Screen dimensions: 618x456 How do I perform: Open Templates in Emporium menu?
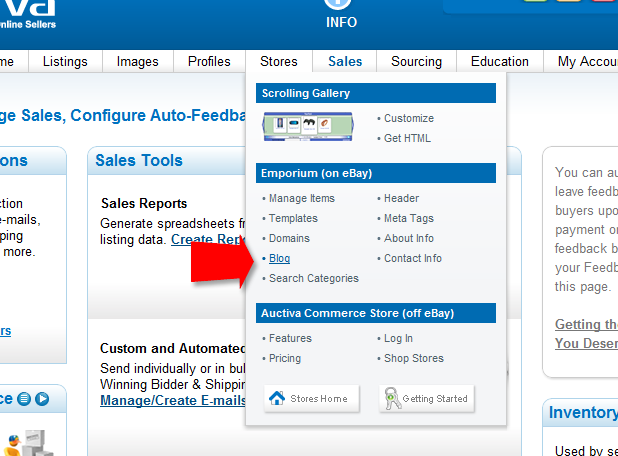tap(293, 218)
